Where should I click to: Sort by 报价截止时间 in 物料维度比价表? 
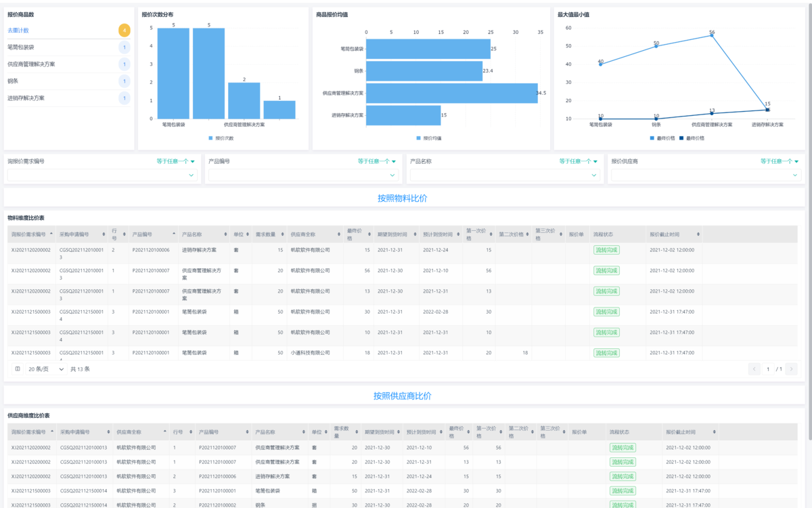[x=698, y=234]
